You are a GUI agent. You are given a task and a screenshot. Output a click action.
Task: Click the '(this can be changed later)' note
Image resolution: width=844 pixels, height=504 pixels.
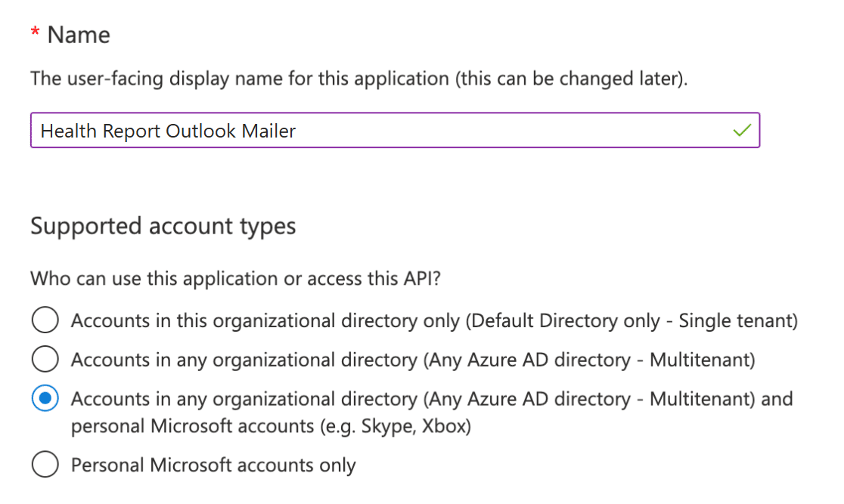(571, 79)
